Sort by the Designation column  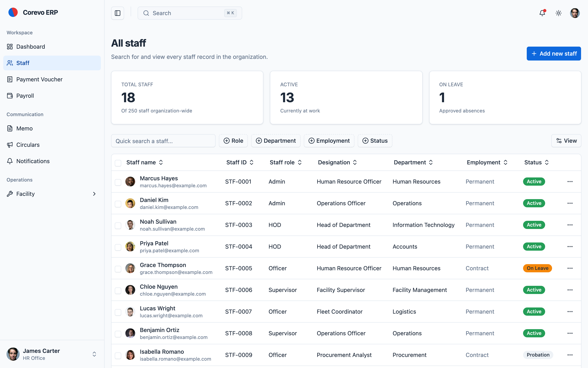pos(337,162)
